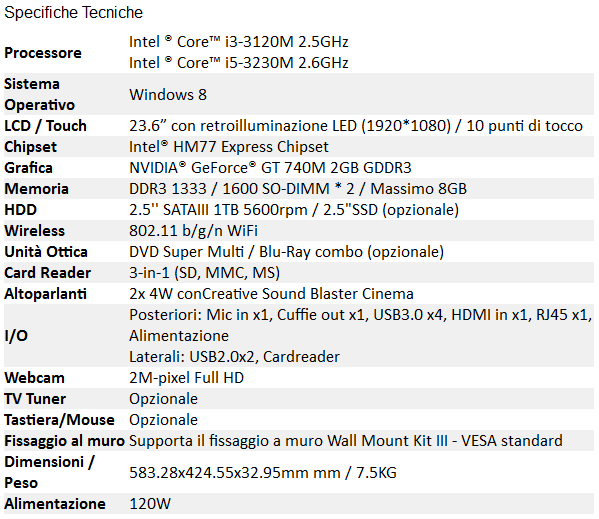This screenshot has height=519, width=599.
Task: Click the Memoria row label
Action: pyautogui.click(x=36, y=189)
